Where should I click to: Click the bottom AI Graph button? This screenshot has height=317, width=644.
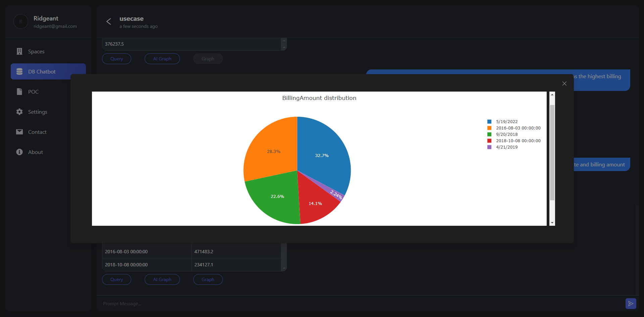click(162, 279)
